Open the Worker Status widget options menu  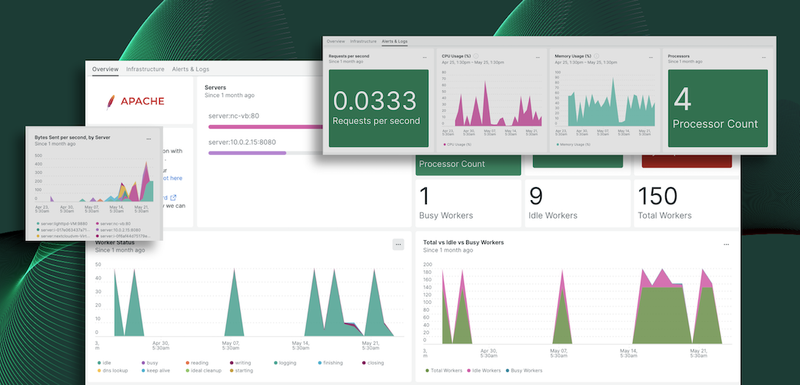[x=398, y=244]
